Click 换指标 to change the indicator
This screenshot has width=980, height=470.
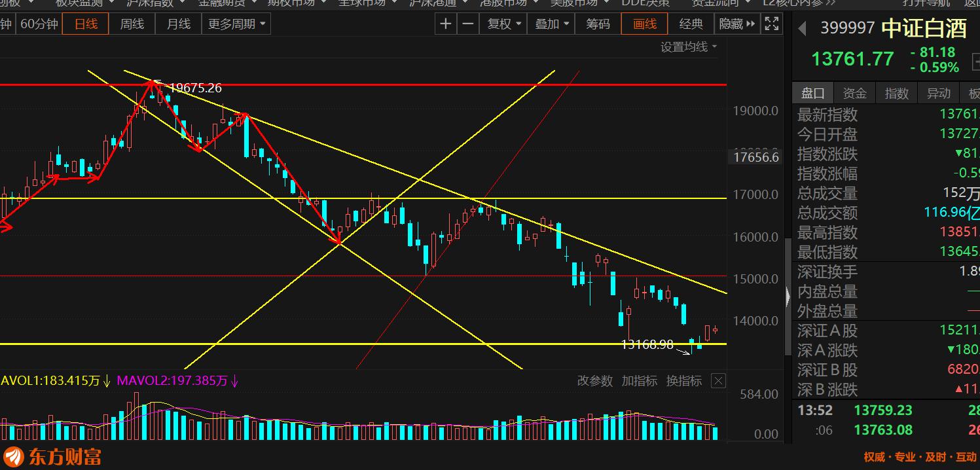[683, 381]
